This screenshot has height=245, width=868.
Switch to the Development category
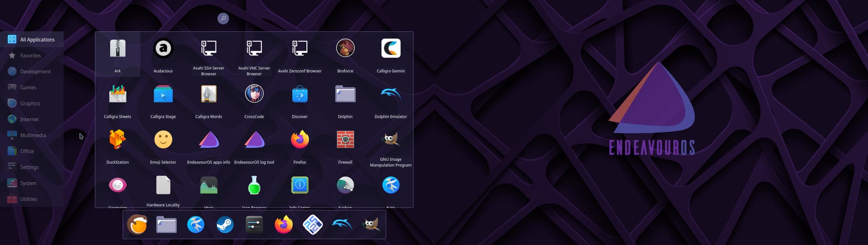point(32,72)
